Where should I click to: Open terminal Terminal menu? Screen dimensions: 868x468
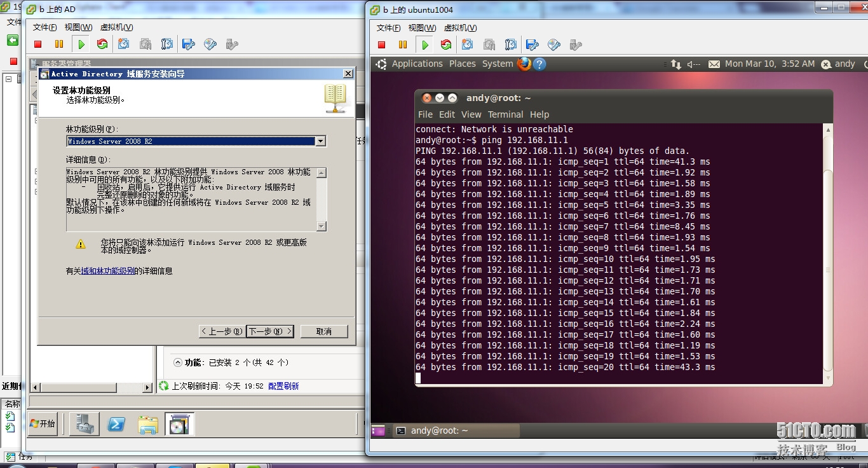tap(506, 114)
